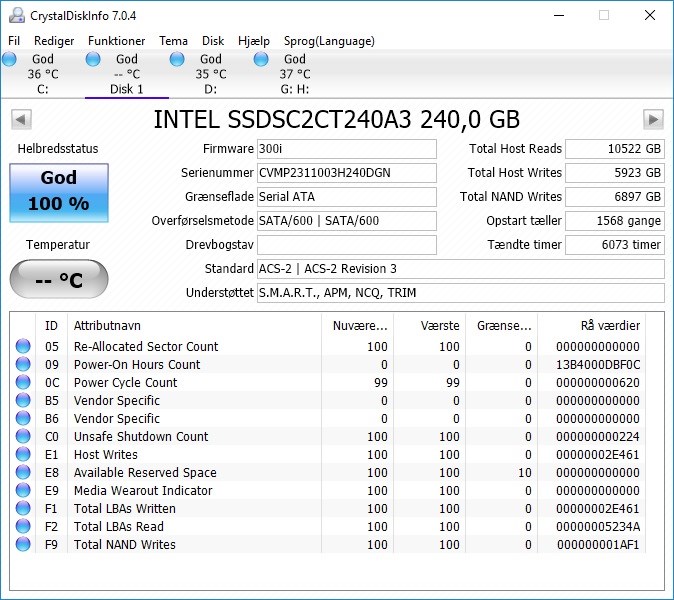Open the Disk menu
The width and height of the screenshot is (674, 600).
coord(213,41)
